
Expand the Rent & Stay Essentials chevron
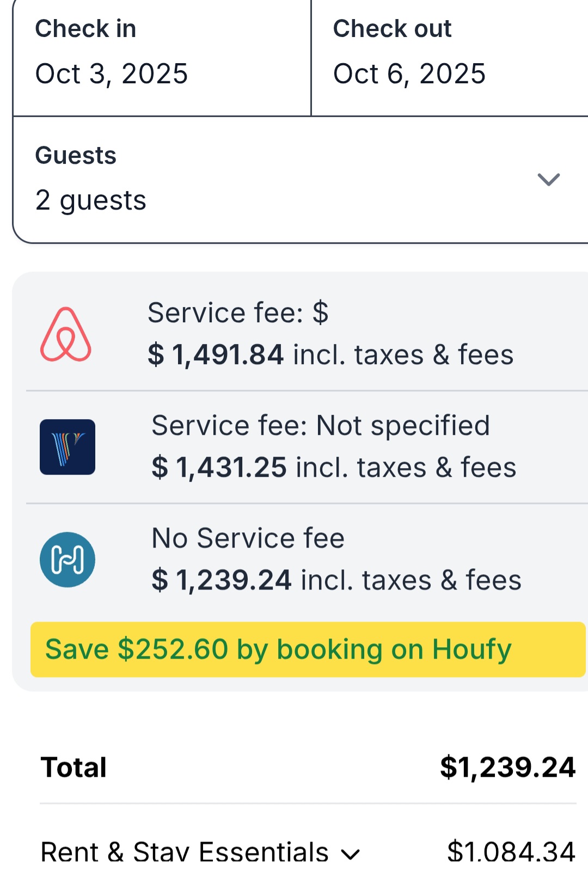pos(351,854)
